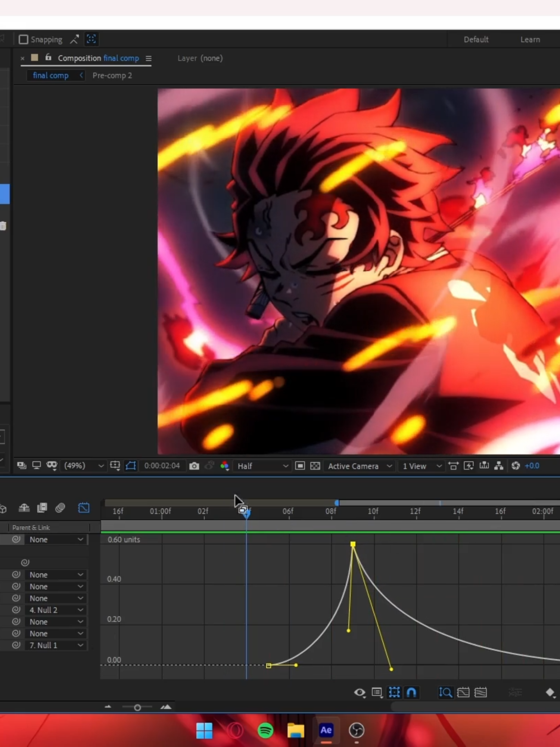Open the 4. Null 2 parent dropdown
The height and width of the screenshot is (747, 560).
56,610
